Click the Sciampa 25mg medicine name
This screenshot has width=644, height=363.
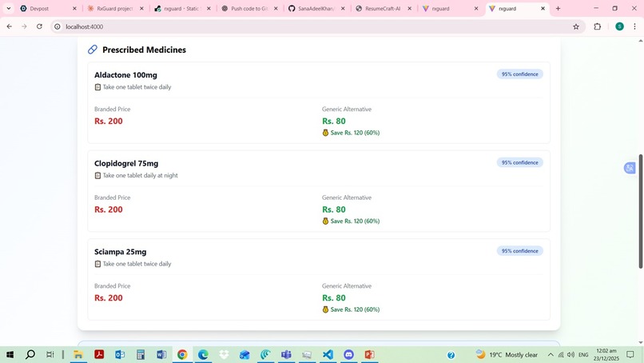[x=121, y=252]
